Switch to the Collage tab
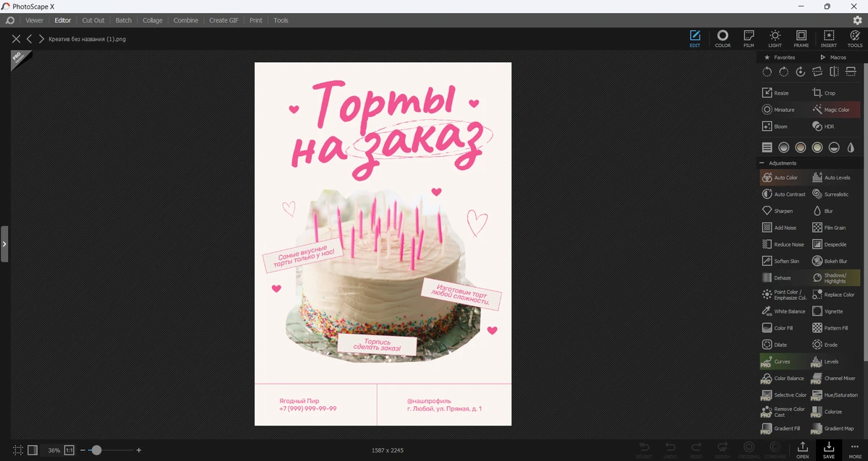868x461 pixels. [x=153, y=20]
